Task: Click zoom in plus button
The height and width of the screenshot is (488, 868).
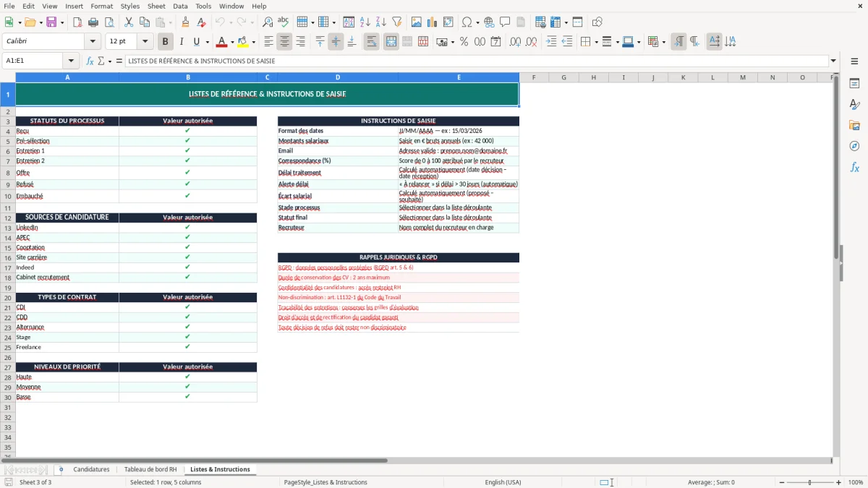Action: tap(838, 482)
